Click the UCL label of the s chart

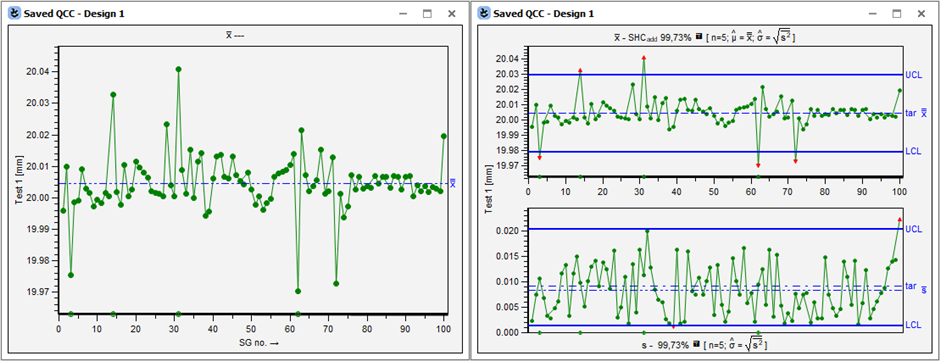914,229
